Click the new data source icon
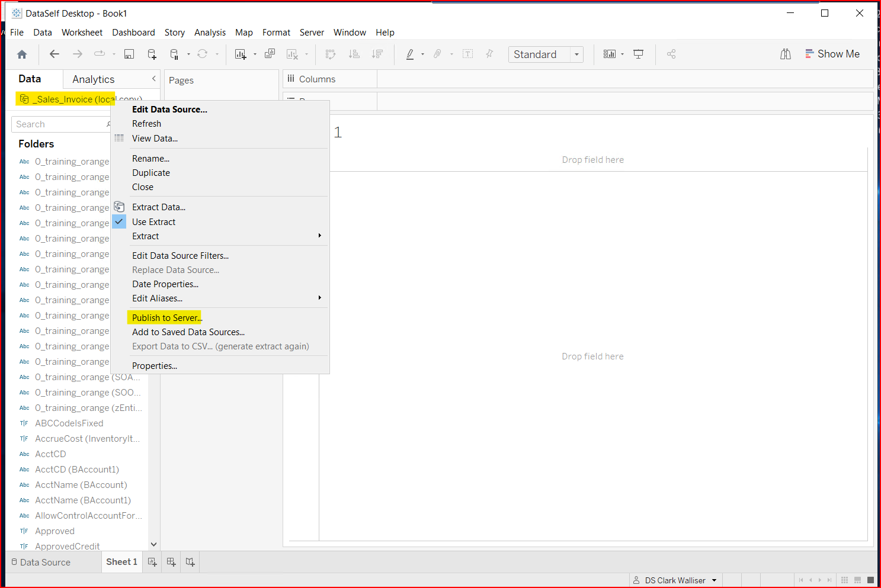This screenshot has width=881, height=588. point(152,54)
